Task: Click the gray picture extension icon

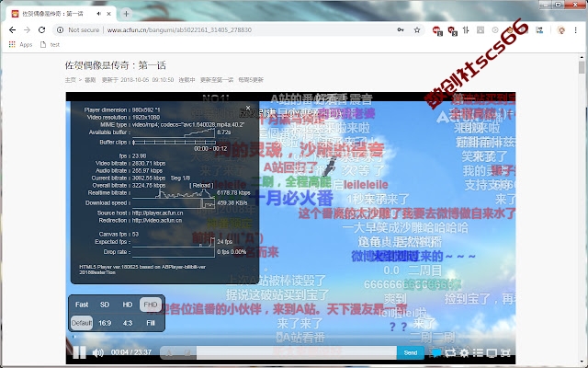Action: coord(481,29)
